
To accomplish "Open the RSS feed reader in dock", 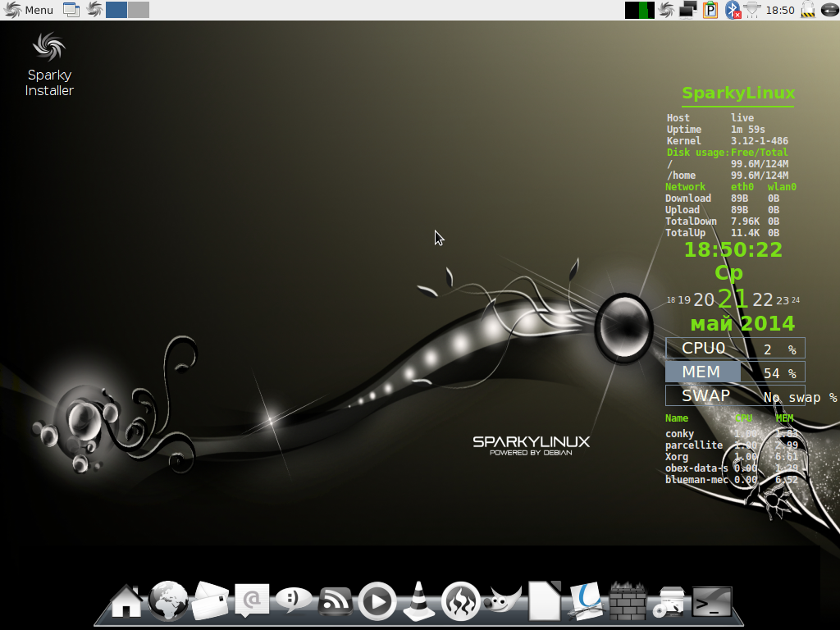I will pos(336,601).
